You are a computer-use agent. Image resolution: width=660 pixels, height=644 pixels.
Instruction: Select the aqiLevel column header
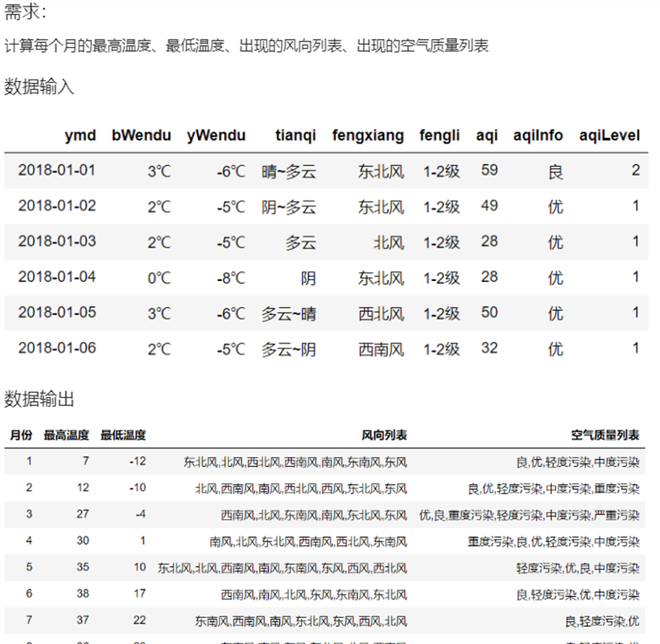tap(606, 136)
